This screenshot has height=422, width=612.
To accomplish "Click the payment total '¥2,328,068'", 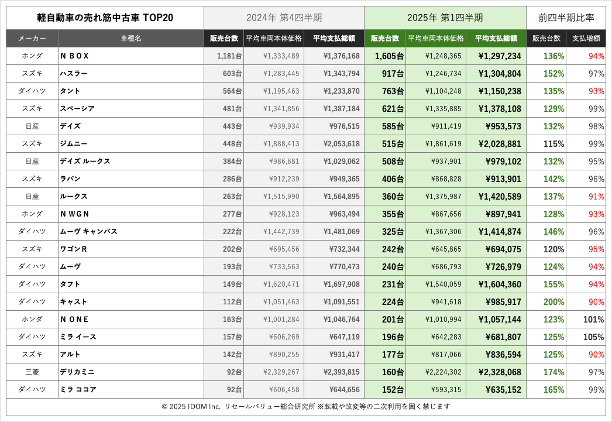I will (500, 372).
